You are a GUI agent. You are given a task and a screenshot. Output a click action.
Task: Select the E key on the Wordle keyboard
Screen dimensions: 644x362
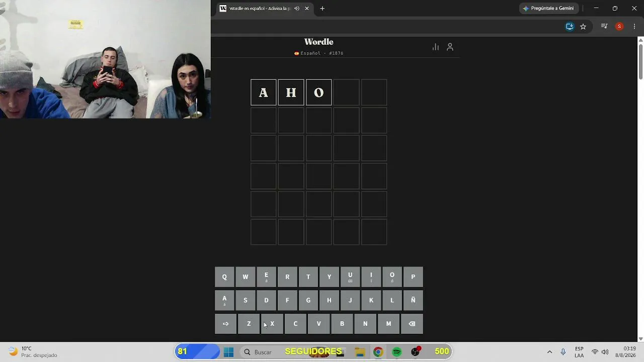pyautogui.click(x=266, y=277)
